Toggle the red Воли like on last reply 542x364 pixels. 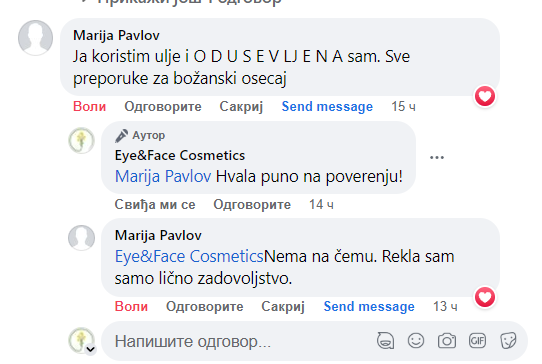click(x=131, y=307)
